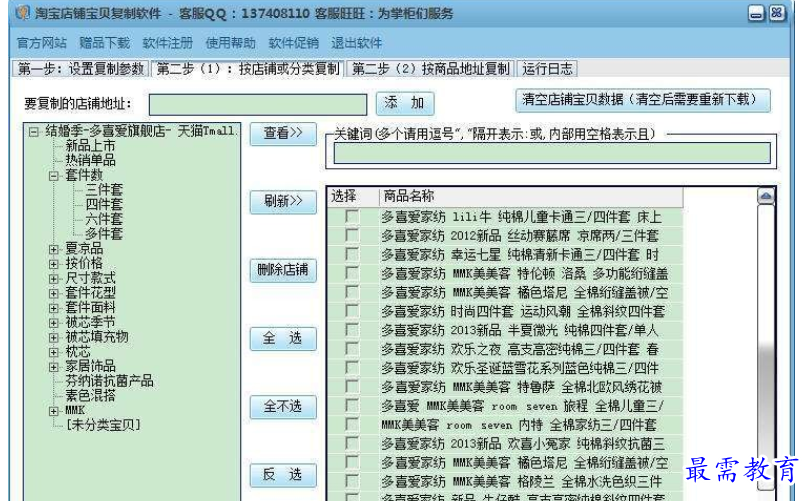Expand the 被芯季节 tree node
The width and height of the screenshot is (807, 501).
54,323
